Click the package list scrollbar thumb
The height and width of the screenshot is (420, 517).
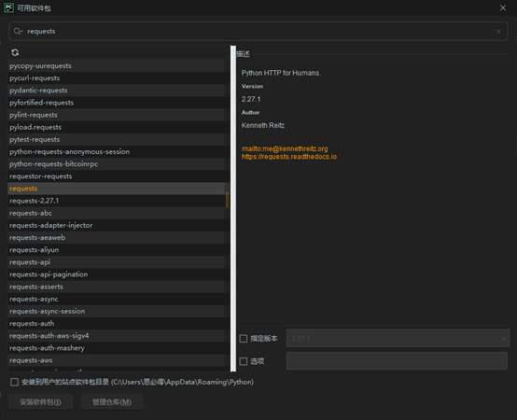pyautogui.click(x=227, y=200)
